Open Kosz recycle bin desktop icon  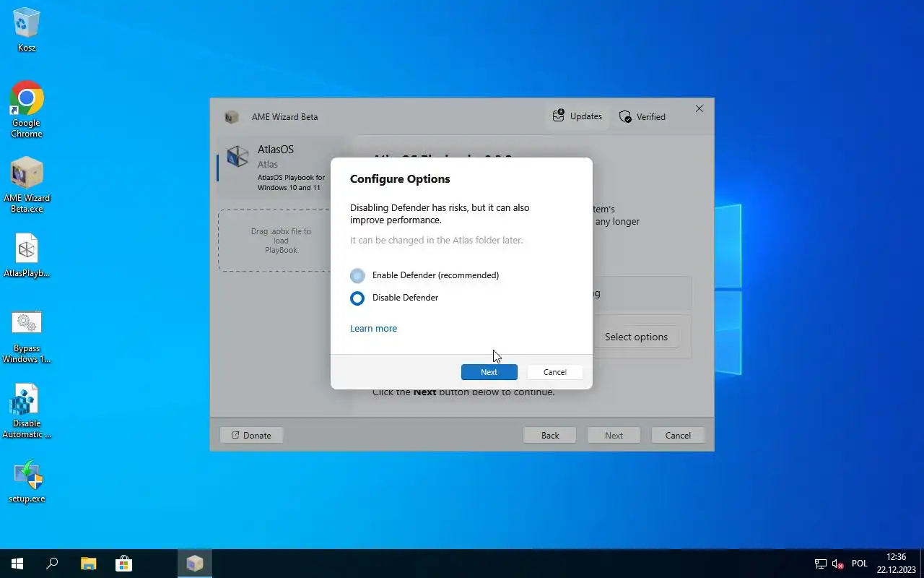point(27,30)
